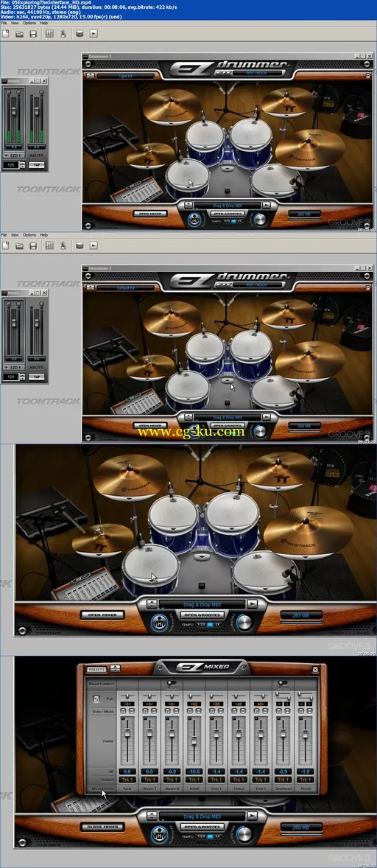377x868 pixels.
Task: Solo the Room channel in EZ Mixer
Action: (301, 711)
